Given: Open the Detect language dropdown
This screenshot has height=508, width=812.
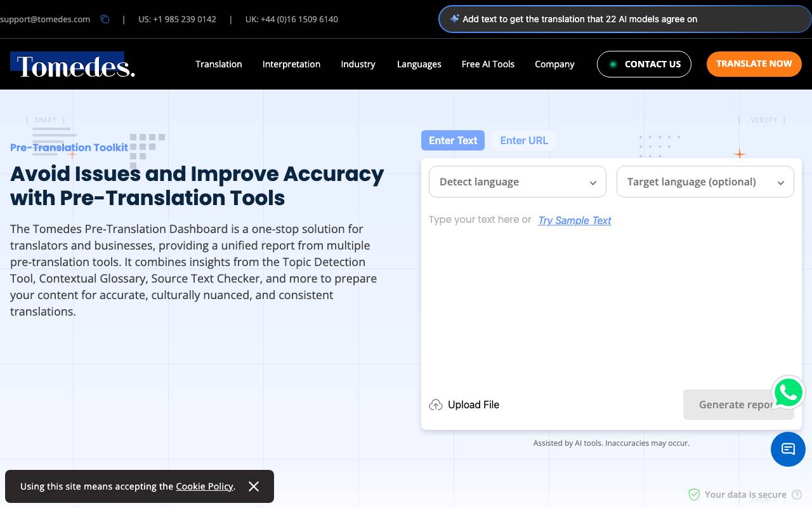Looking at the screenshot, I should tap(518, 182).
